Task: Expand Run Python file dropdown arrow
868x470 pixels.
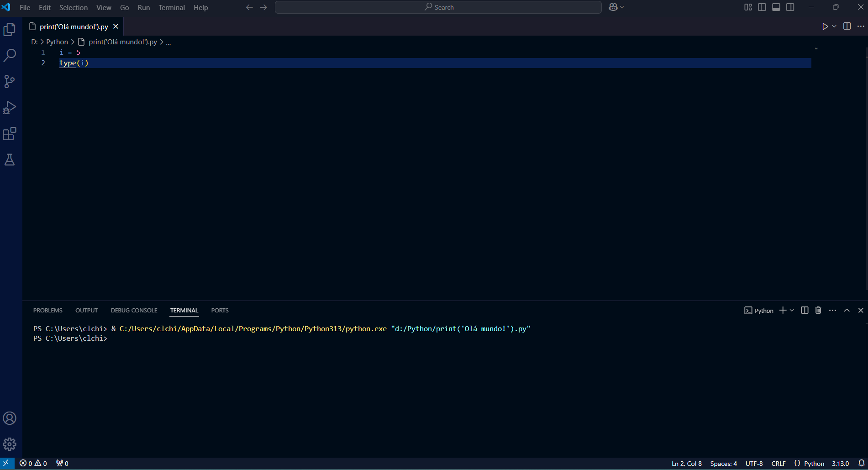Action: coord(834,26)
